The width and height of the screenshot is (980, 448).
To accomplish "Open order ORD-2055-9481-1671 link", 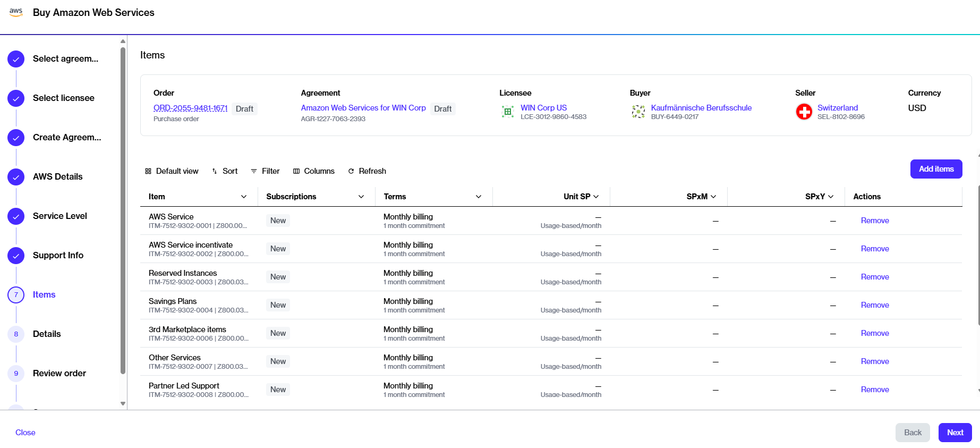I will point(190,108).
